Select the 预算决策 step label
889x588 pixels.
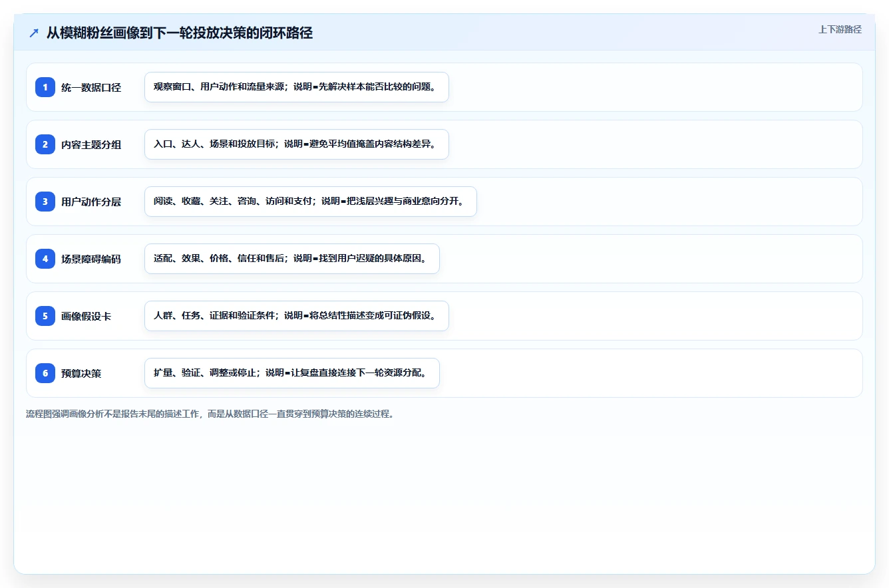pyautogui.click(x=81, y=373)
